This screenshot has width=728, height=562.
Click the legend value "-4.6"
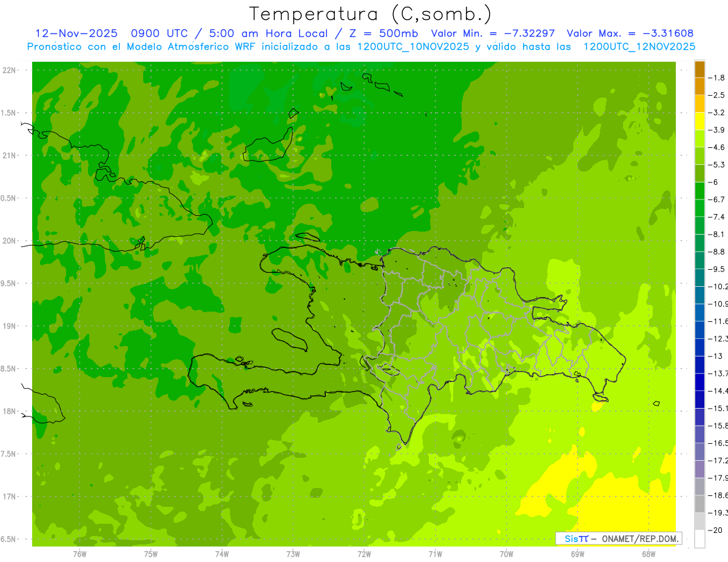click(717, 147)
